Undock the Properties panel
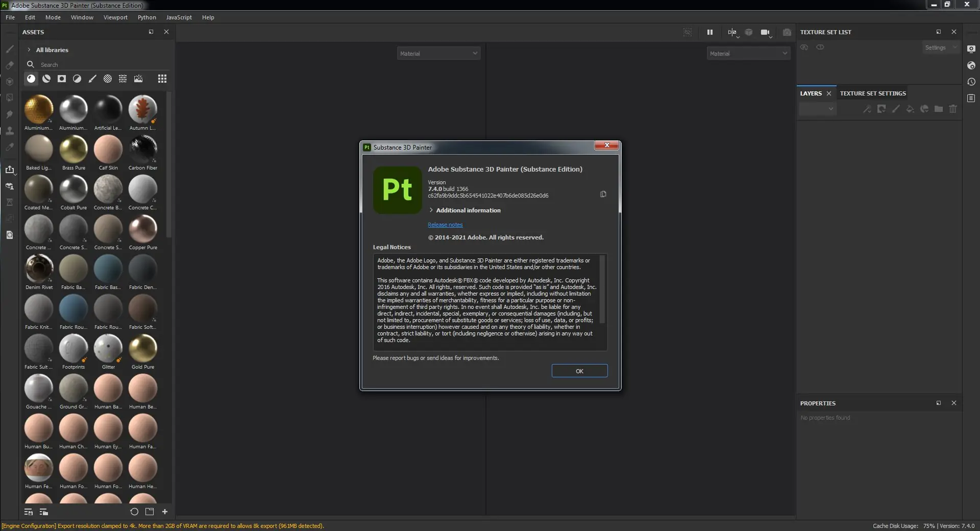Screen dimensions: 980x531 click(938, 403)
